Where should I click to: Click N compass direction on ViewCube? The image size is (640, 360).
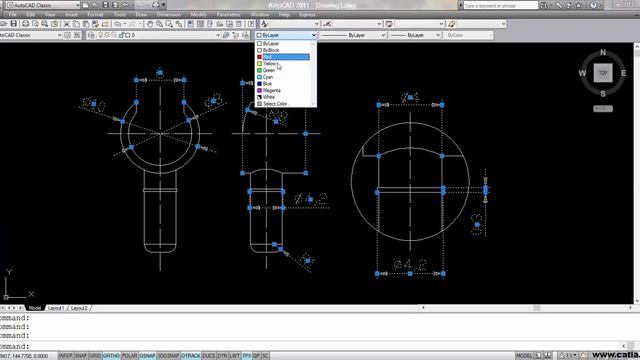point(603,53)
